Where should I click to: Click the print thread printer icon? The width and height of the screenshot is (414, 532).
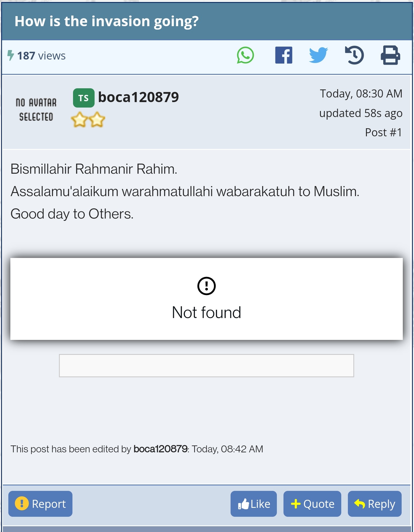390,55
